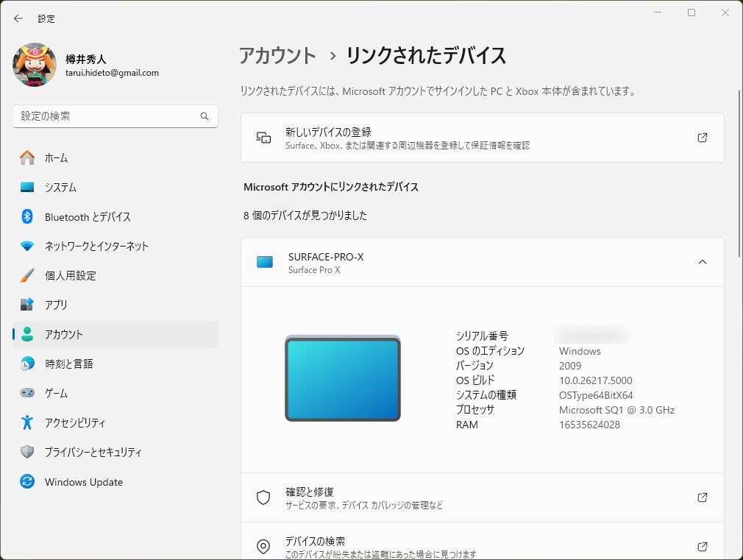743x560 pixels.
Task: Open the デバイスの検索 location icon link
Action: pos(263,547)
